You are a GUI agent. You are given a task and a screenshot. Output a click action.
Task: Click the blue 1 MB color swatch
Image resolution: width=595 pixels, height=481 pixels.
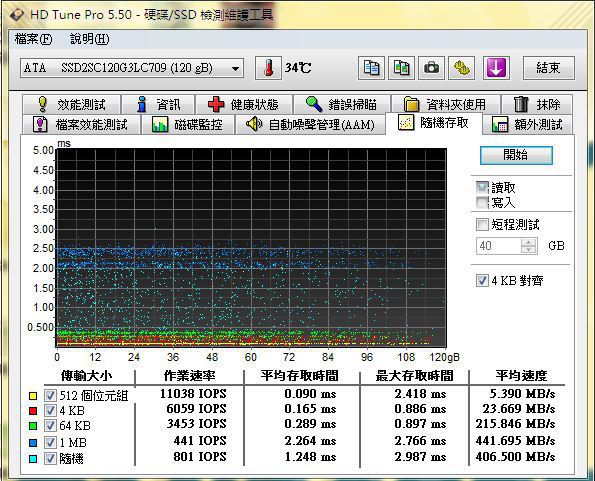33,443
